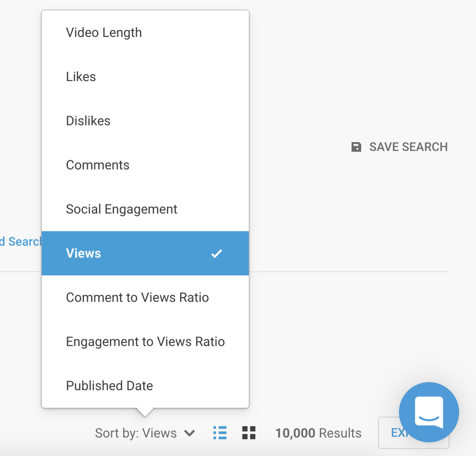
Task: Switch to list view layout
Action: pos(220,433)
